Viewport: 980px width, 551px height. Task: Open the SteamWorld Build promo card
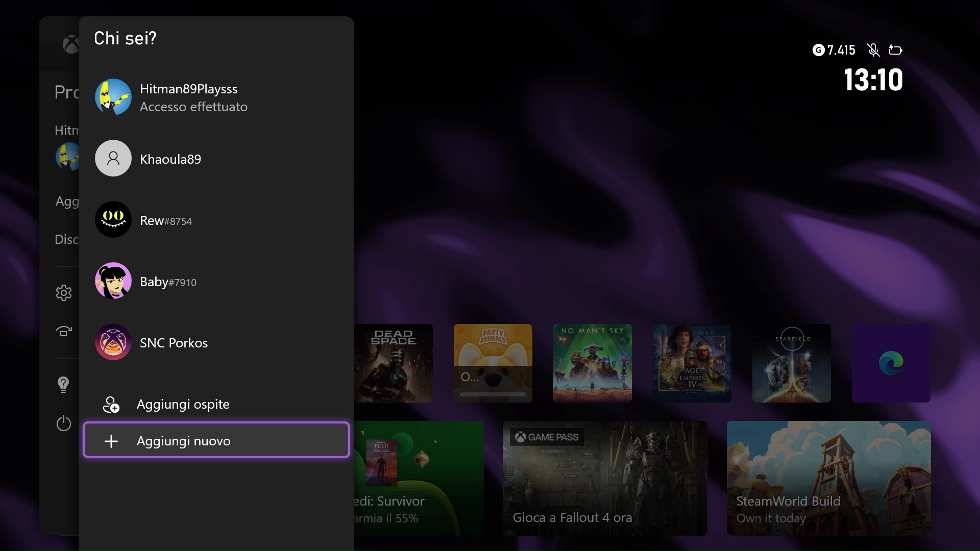click(x=828, y=478)
